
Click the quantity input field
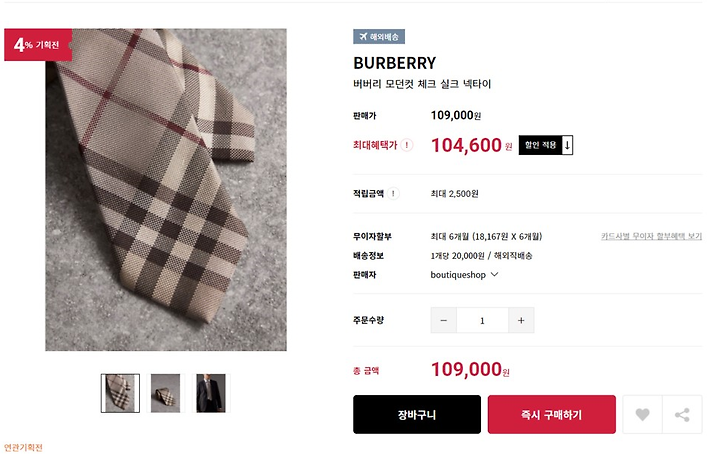[482, 320]
